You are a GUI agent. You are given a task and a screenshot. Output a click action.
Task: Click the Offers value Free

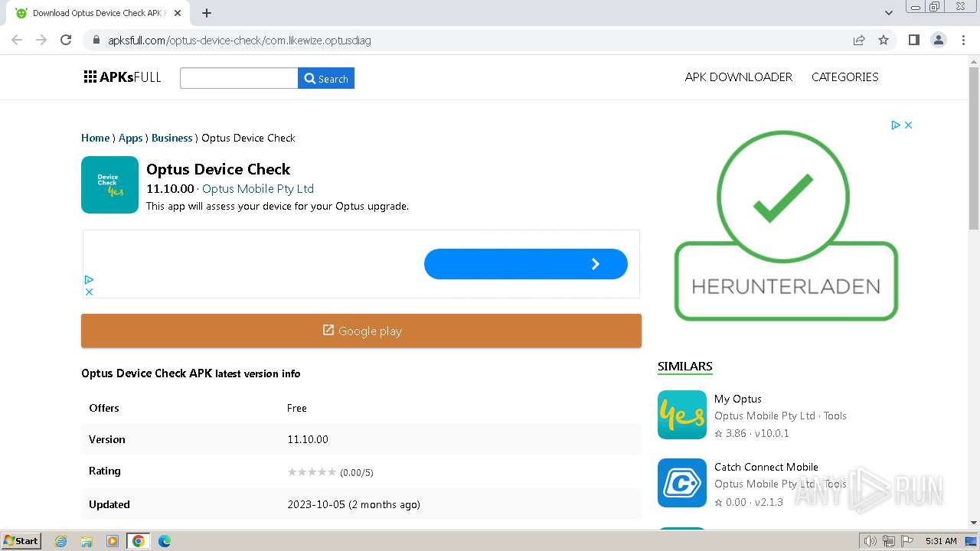coord(297,408)
